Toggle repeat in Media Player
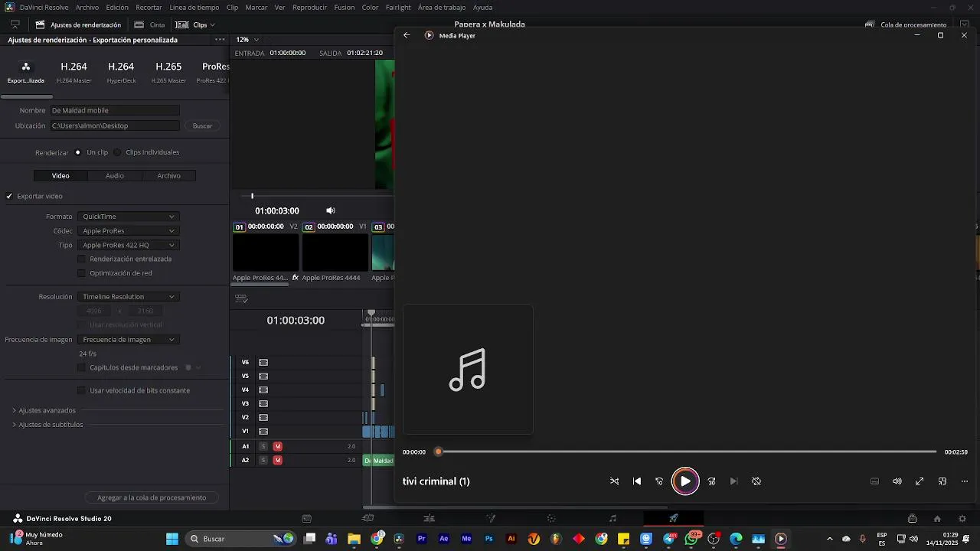The width and height of the screenshot is (980, 551). (x=756, y=481)
